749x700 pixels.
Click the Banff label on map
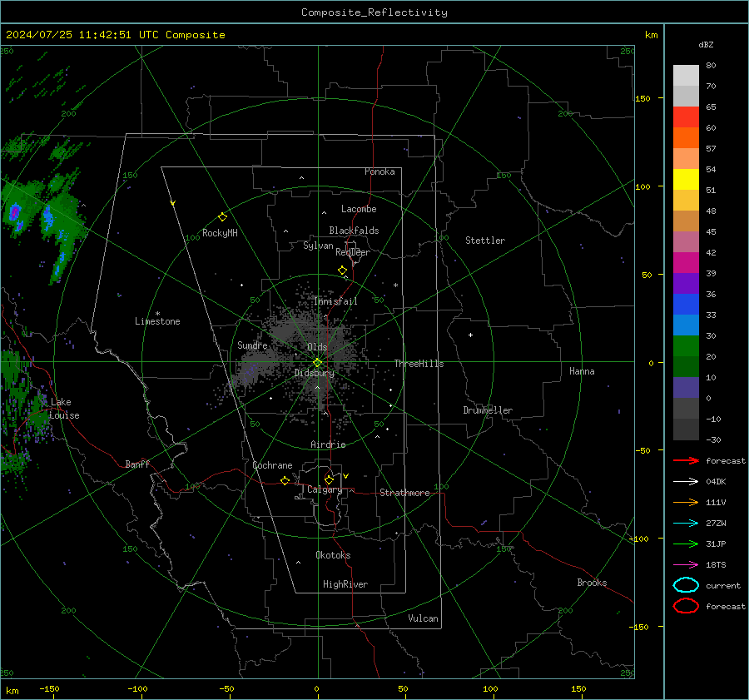click(x=137, y=464)
